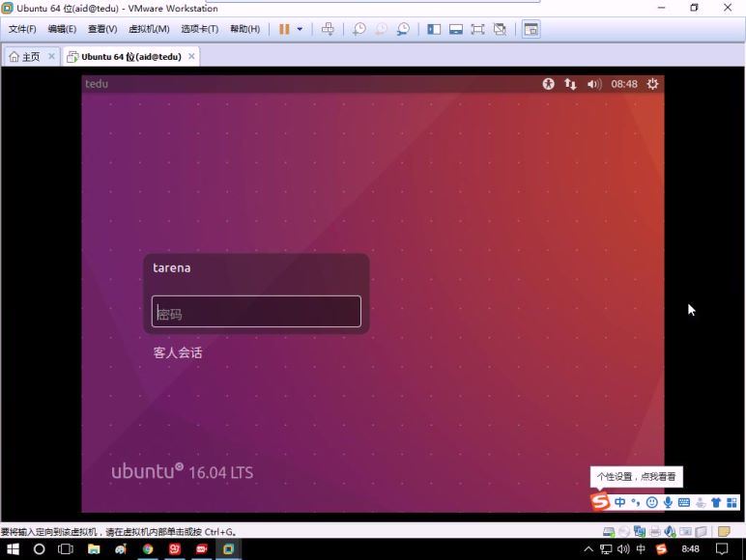Click the message log note icon
This screenshot has width=746, height=560.
tap(724, 531)
